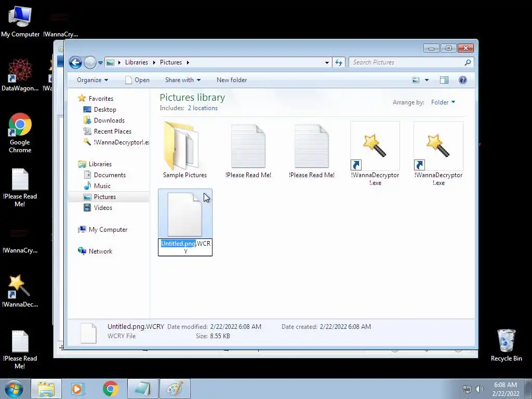This screenshot has width=532, height=399.
Task: Click the Notepad taskbar button
Action: pos(142,389)
